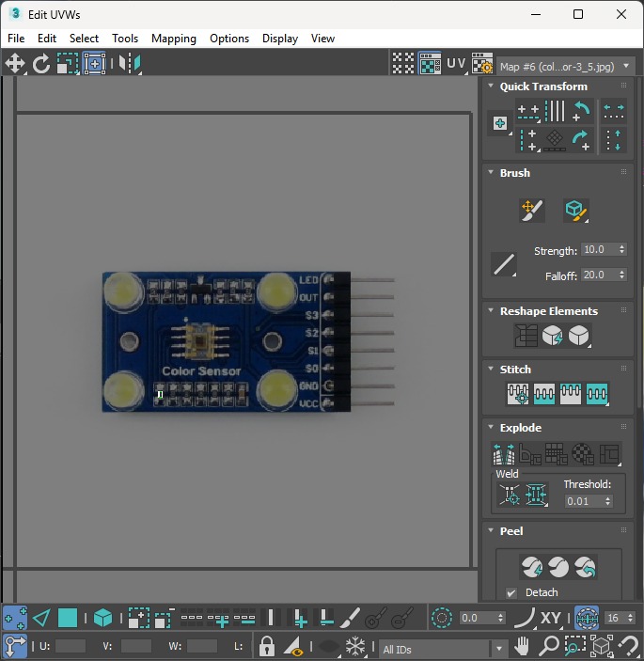Toggle Edge sub-object mode triangle icon

[x=41, y=619]
